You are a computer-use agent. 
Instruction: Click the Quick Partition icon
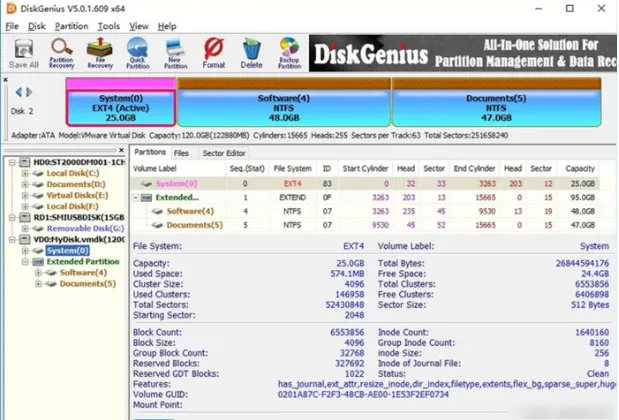point(137,52)
